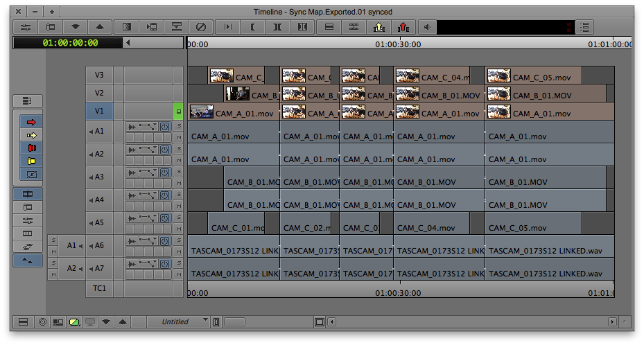
Task: Select the last TASCAM_0173S12 LINKED.wav clip on A7
Action: pos(550,269)
